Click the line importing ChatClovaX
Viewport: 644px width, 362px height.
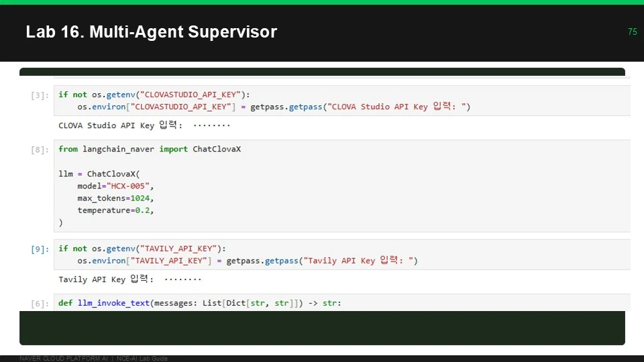click(150, 149)
